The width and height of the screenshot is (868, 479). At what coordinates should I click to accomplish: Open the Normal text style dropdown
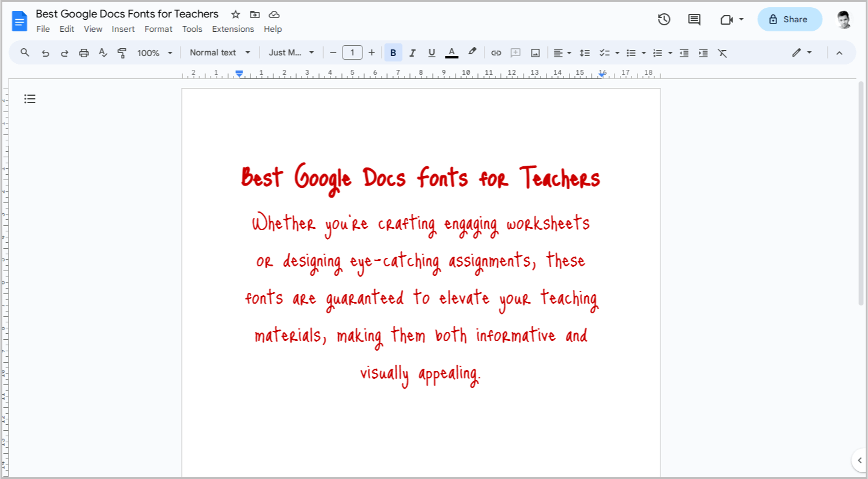[220, 53]
